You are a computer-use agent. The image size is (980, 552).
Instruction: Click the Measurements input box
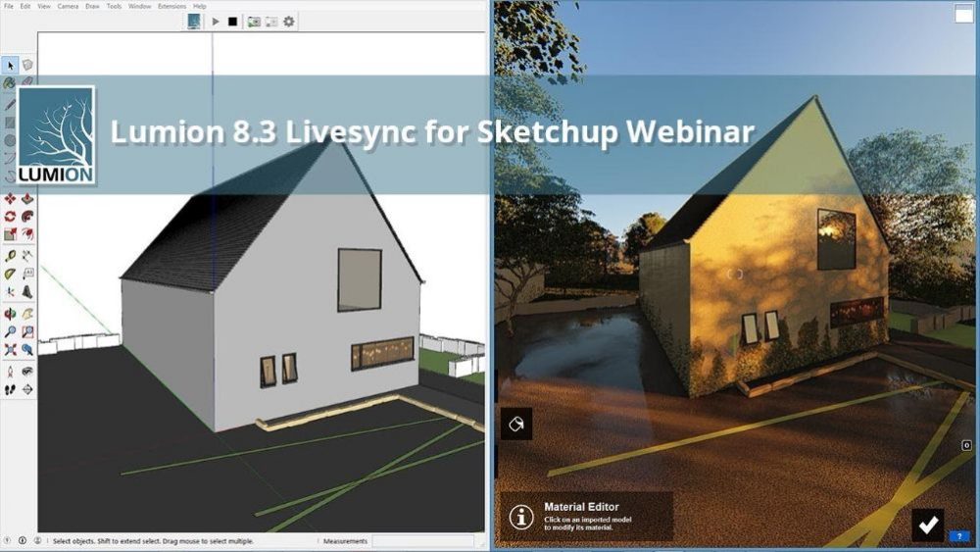point(423,541)
